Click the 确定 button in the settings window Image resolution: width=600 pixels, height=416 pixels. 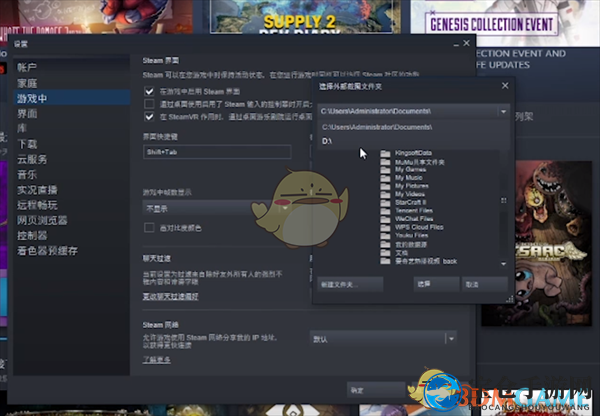(376, 390)
